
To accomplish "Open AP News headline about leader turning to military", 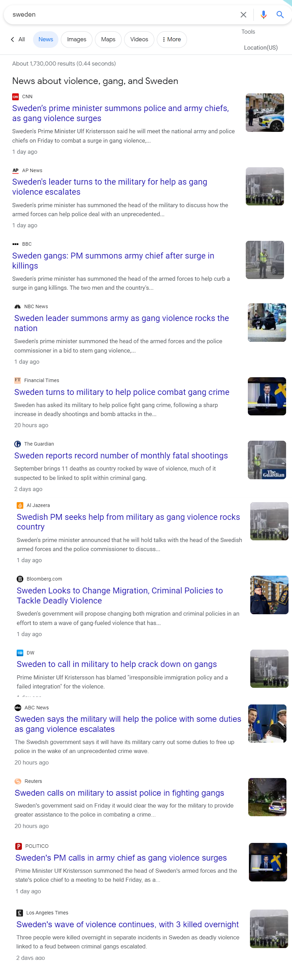I will coord(110,187).
